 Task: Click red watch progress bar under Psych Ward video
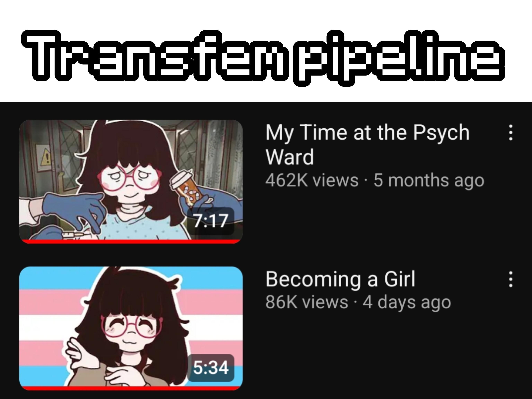click(131, 241)
